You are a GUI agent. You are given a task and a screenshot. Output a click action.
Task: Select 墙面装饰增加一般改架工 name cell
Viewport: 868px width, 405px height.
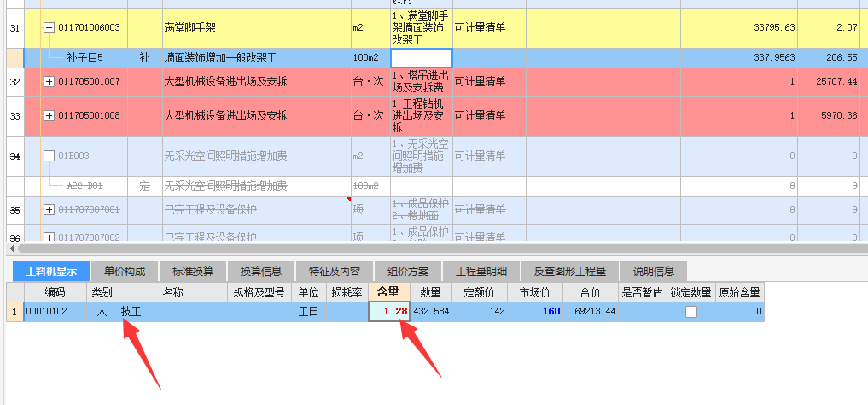[x=257, y=57]
